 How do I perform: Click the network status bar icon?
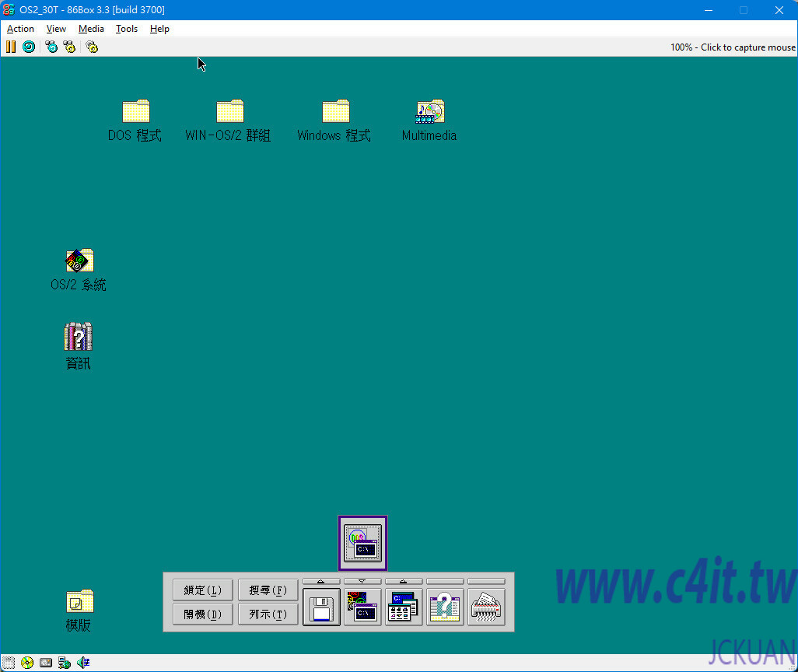tap(64, 663)
